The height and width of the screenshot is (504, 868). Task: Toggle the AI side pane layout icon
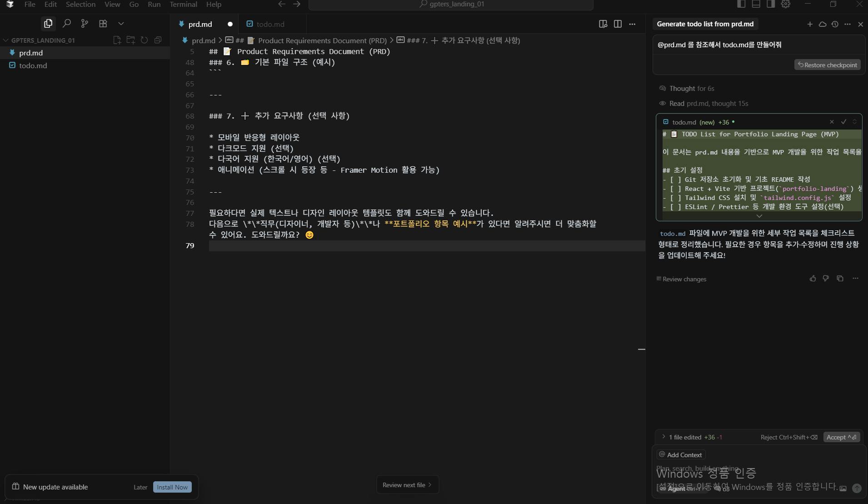[x=770, y=4]
